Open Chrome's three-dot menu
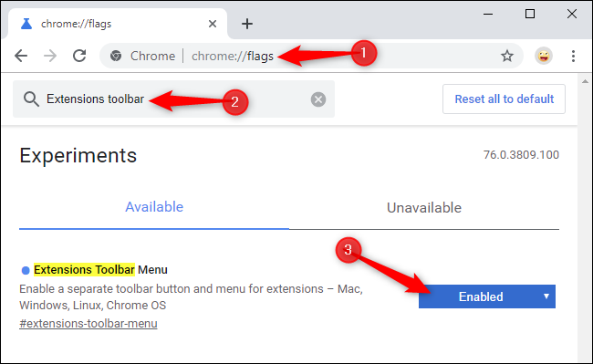The height and width of the screenshot is (364, 593). [x=573, y=56]
